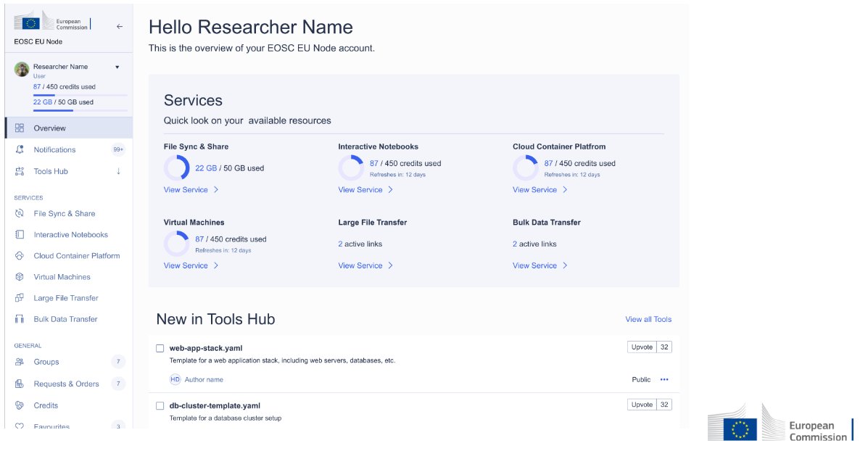The width and height of the screenshot is (868, 459).
Task: Click the Researcher Name avatar picture
Action: [x=22, y=69]
